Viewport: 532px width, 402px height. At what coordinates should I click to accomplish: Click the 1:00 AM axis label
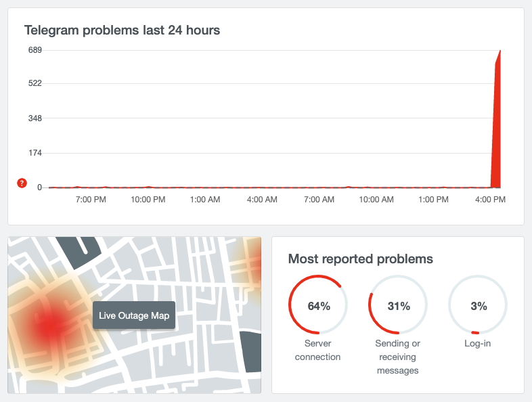tap(205, 200)
